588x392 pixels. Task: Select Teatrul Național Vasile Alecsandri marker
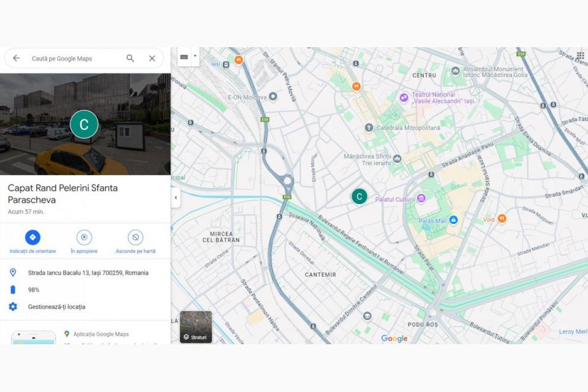click(404, 98)
